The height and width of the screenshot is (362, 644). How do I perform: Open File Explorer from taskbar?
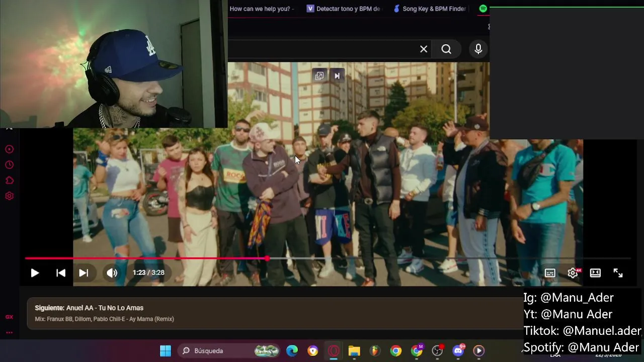354,350
